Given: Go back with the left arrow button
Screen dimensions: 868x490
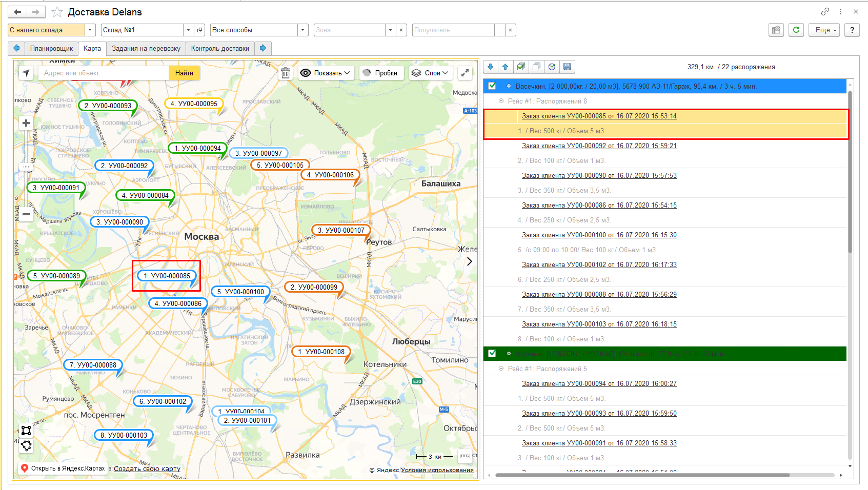Looking at the screenshot, I should pos(17,12).
